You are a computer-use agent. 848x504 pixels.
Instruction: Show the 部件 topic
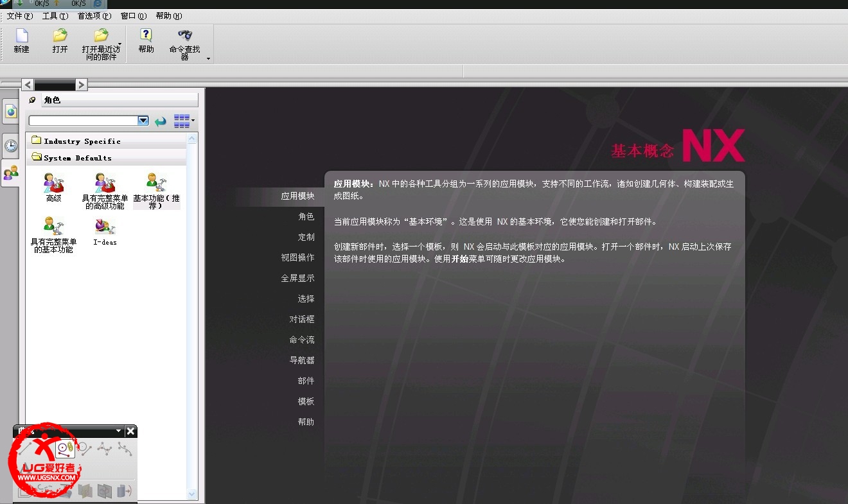coord(306,381)
